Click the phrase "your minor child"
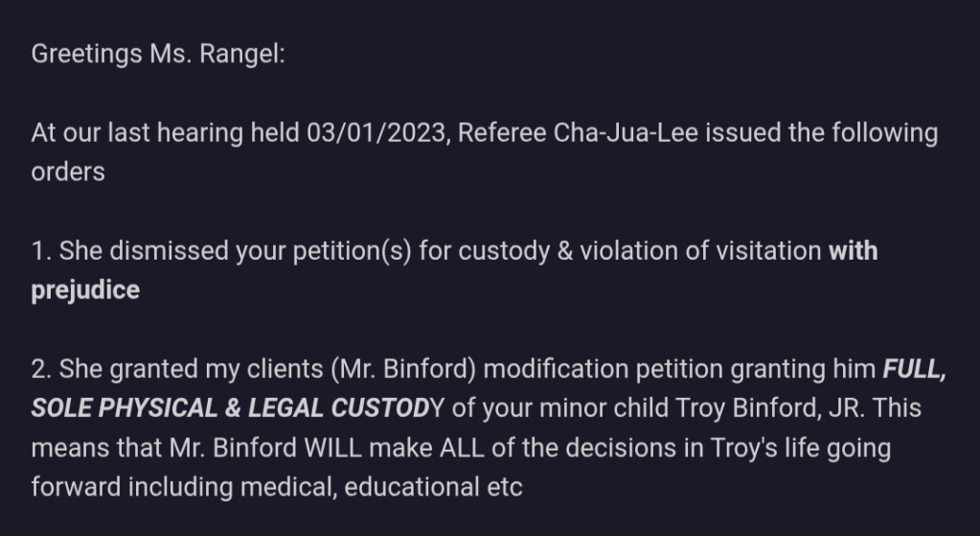Viewport: 980px width, 536px height. coord(579,408)
